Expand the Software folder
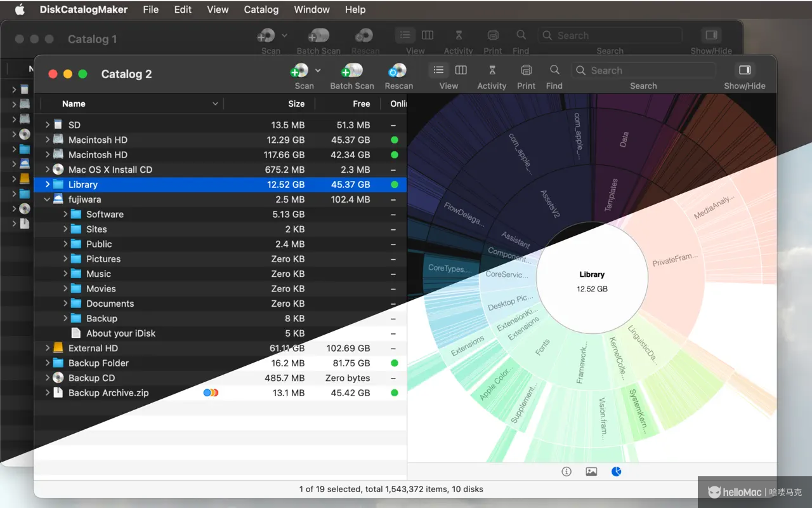Viewport: 812px width, 508px height. pyautogui.click(x=65, y=215)
